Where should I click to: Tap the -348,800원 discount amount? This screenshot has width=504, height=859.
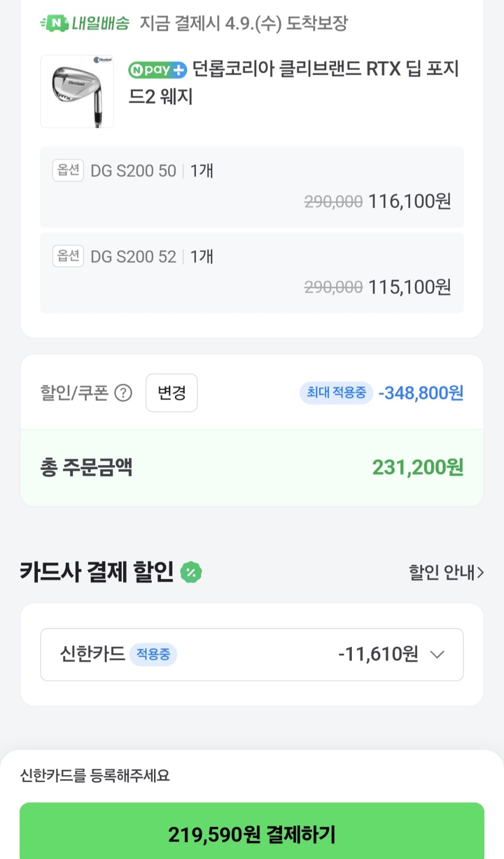[421, 393]
